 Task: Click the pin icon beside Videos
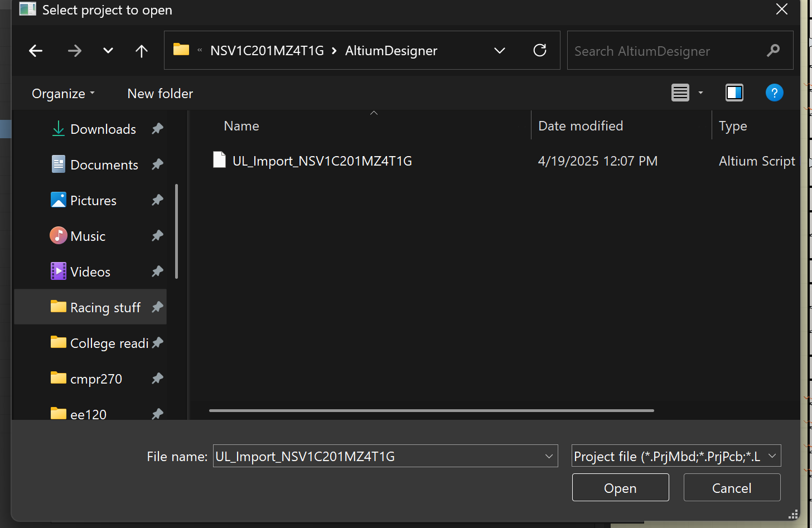157,272
